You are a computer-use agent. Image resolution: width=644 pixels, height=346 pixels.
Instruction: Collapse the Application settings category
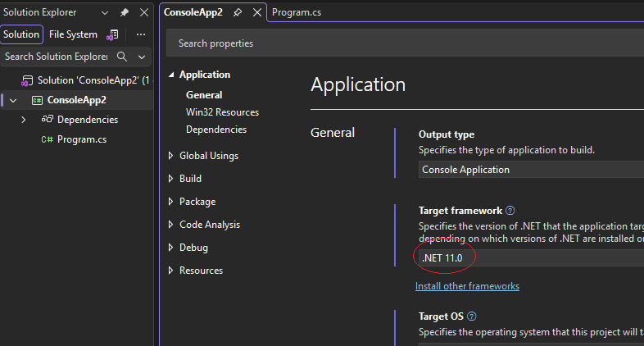point(171,75)
